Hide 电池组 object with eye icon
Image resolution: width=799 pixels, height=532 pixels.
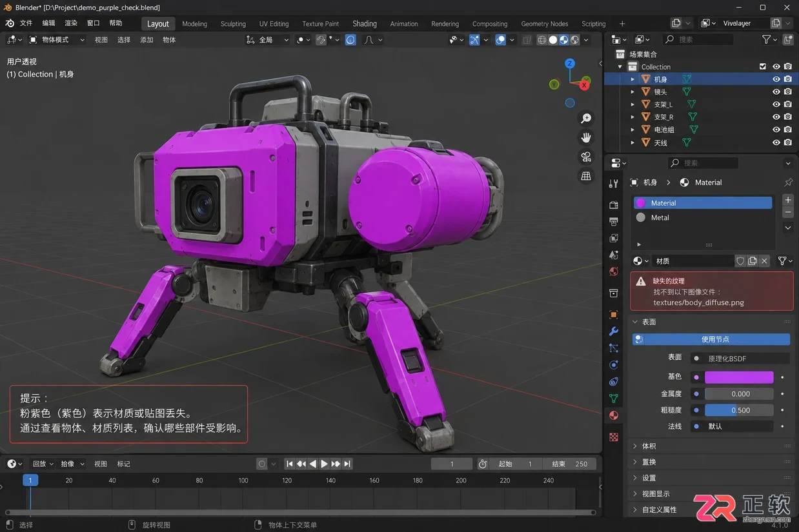coord(776,130)
